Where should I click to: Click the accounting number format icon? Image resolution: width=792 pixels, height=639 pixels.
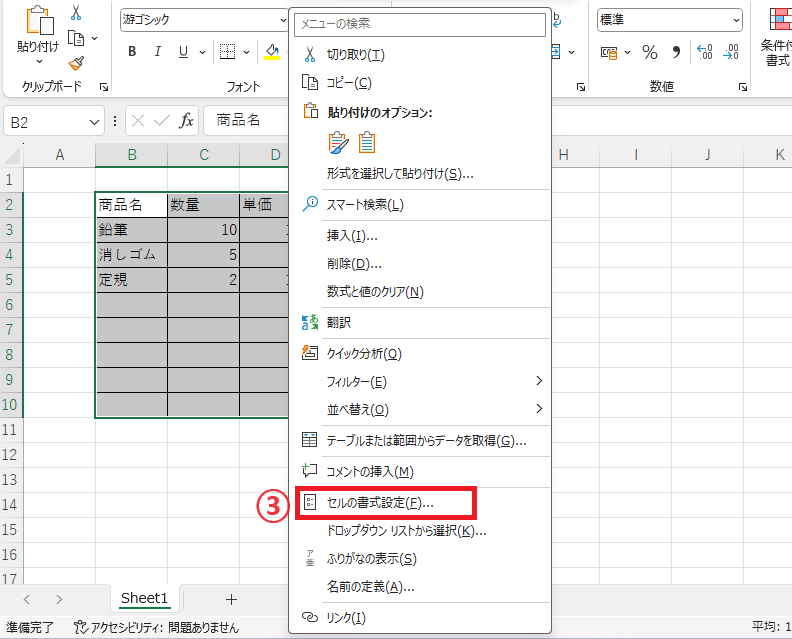coord(609,52)
